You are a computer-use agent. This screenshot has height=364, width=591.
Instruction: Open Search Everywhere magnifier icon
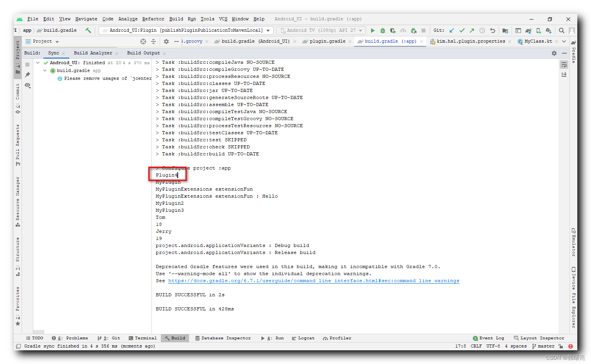coord(562,30)
